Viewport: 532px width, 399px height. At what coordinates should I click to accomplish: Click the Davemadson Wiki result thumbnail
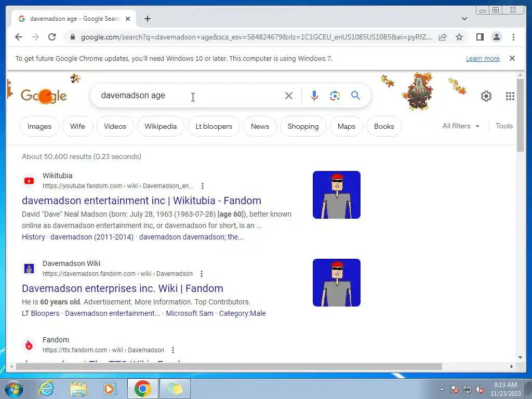pyautogui.click(x=337, y=283)
